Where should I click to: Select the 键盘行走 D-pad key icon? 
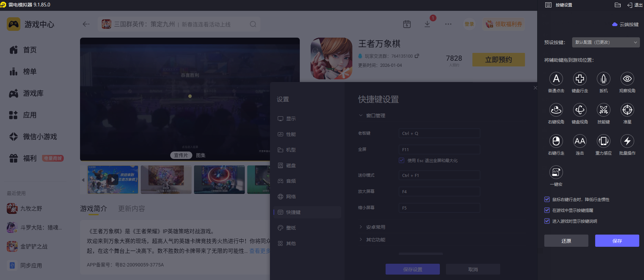[580, 79]
